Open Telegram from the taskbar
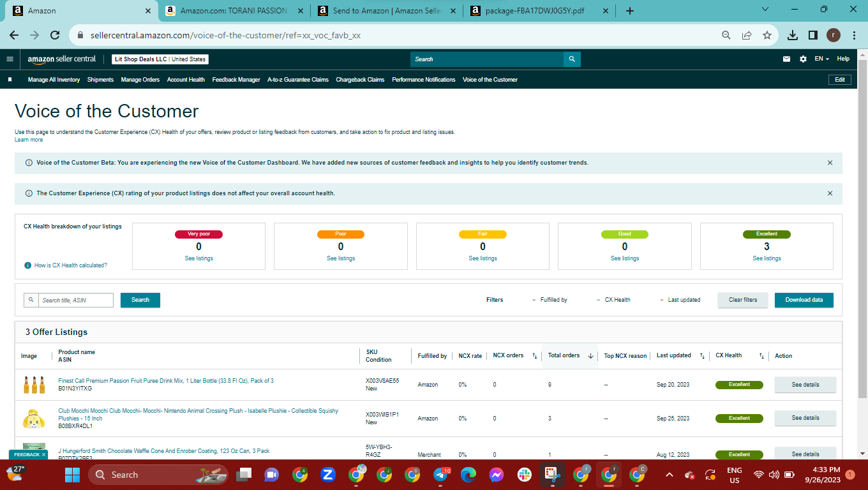 (441, 475)
